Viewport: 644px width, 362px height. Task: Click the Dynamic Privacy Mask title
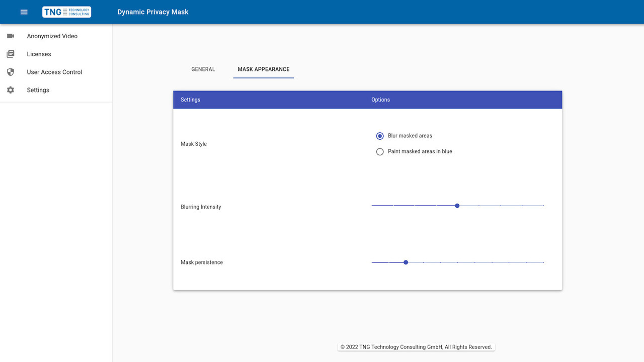pyautogui.click(x=153, y=12)
